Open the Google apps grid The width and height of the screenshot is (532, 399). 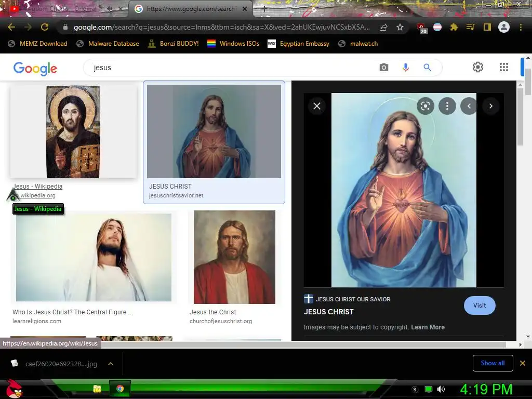pyautogui.click(x=504, y=67)
